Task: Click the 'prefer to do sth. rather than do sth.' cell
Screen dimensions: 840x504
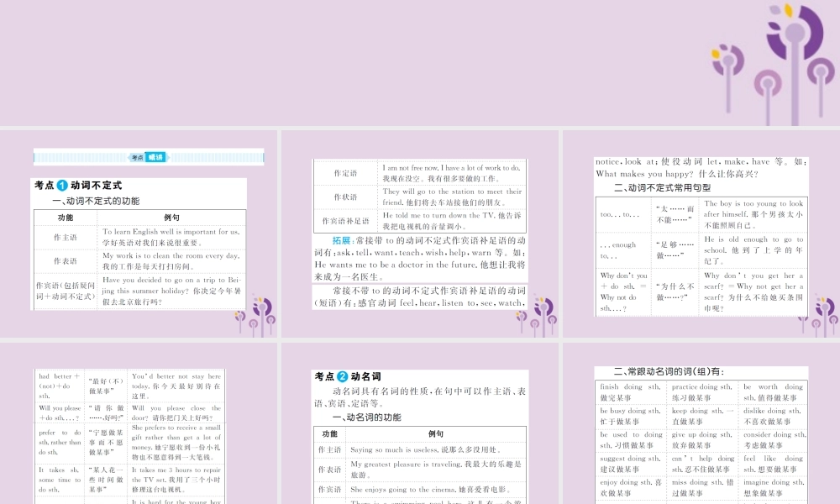Action: [x=60, y=442]
